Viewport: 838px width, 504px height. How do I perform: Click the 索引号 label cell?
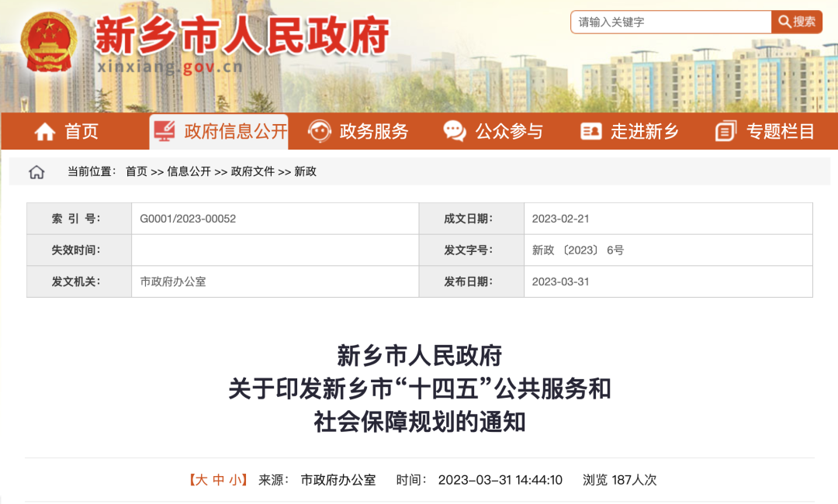pyautogui.click(x=79, y=219)
